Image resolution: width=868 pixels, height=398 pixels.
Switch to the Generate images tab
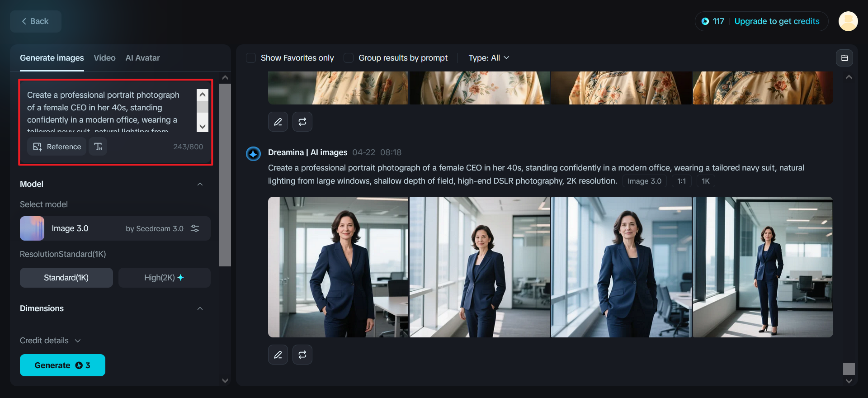[52, 58]
